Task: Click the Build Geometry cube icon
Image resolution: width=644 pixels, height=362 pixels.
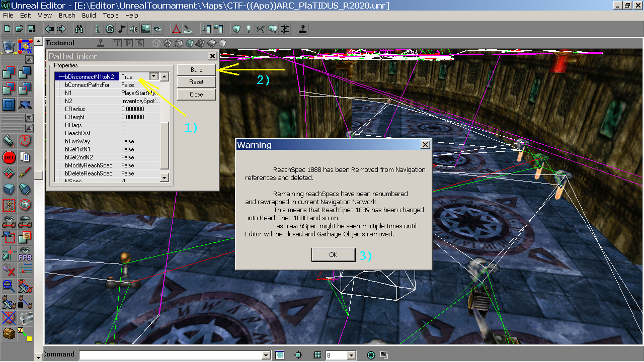Action: (236, 29)
